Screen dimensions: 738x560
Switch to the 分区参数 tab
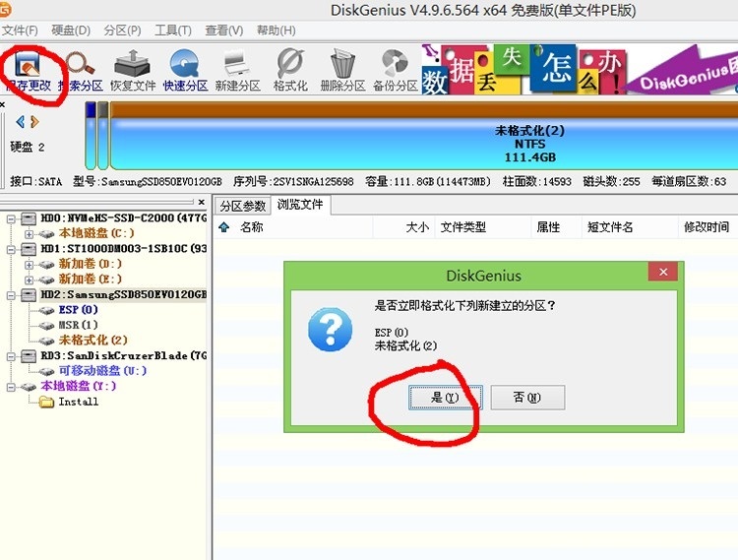click(243, 206)
